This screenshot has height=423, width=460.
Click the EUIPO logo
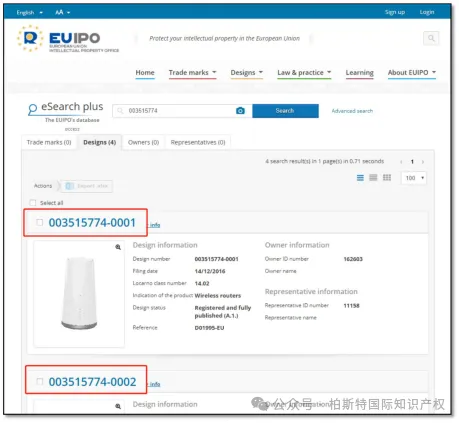pos(68,39)
